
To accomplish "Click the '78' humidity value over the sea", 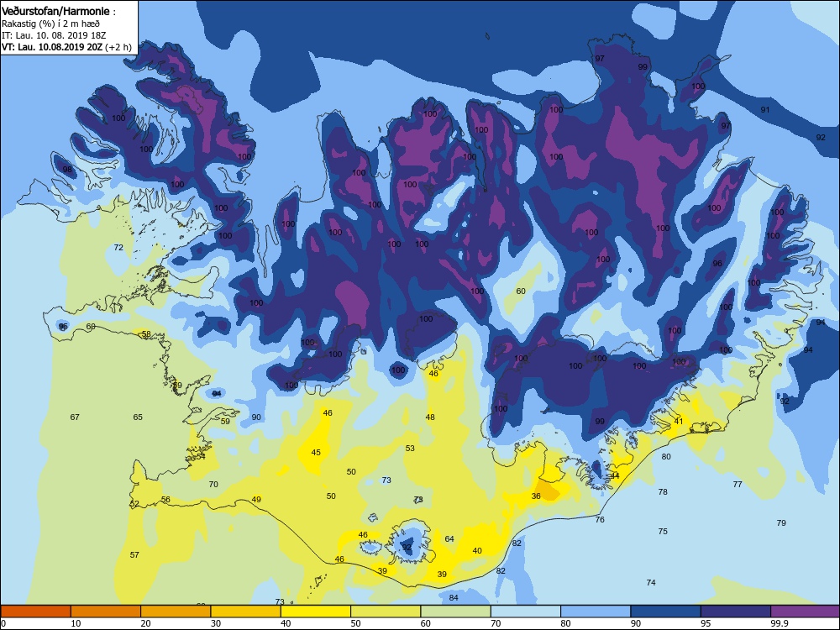I will [x=663, y=491].
